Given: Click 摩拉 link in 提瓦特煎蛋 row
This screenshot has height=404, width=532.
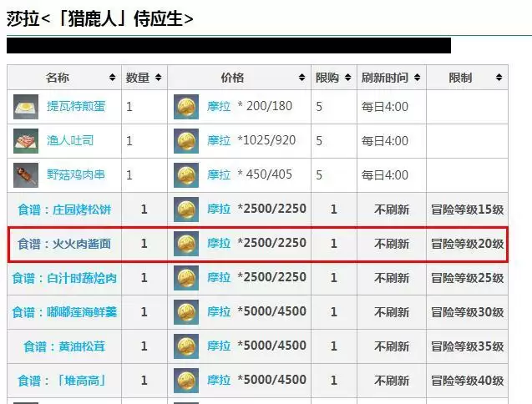Looking at the screenshot, I should (x=219, y=106).
